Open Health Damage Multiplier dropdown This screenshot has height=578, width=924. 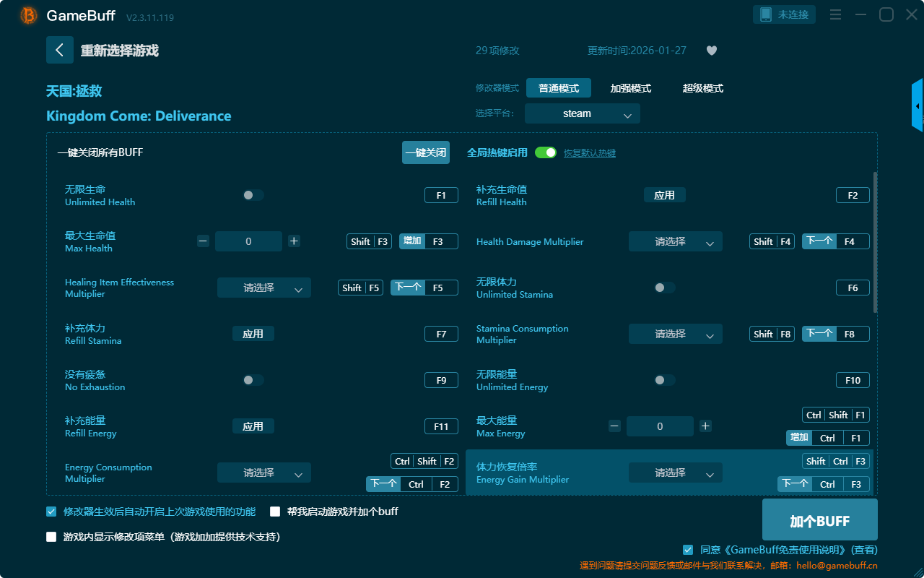click(x=675, y=241)
